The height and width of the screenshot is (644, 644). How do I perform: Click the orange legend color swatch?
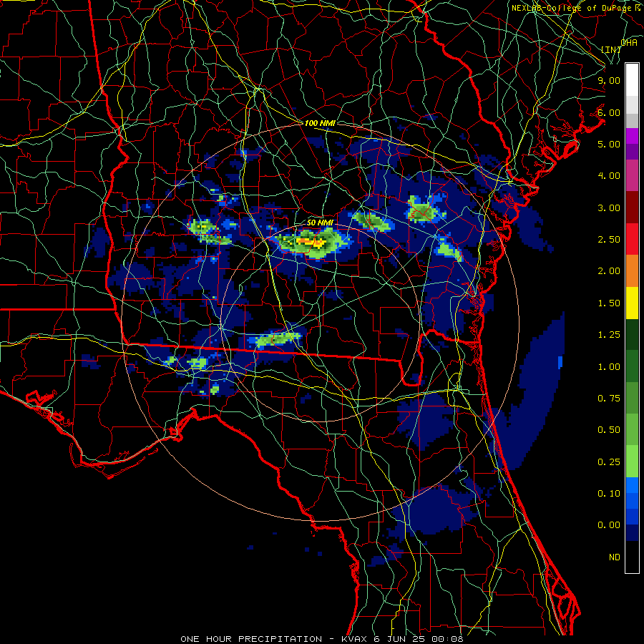pyautogui.click(x=632, y=271)
